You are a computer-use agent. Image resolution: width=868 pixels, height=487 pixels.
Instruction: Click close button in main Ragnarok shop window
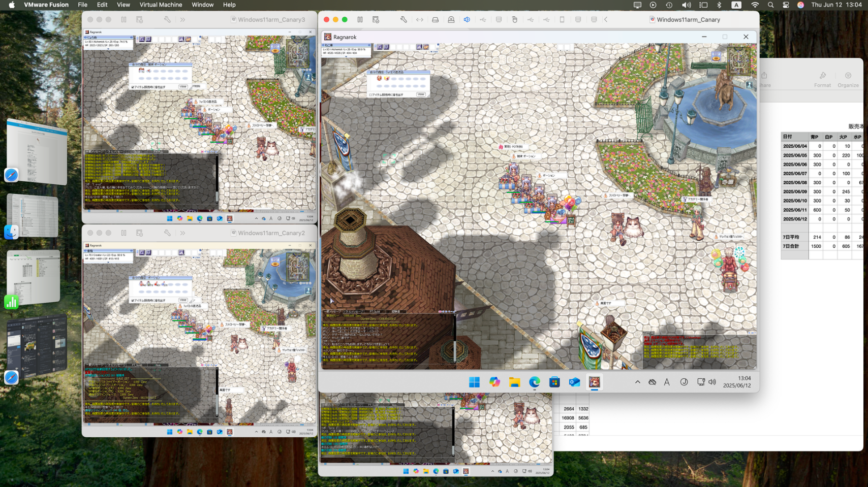pos(421,94)
